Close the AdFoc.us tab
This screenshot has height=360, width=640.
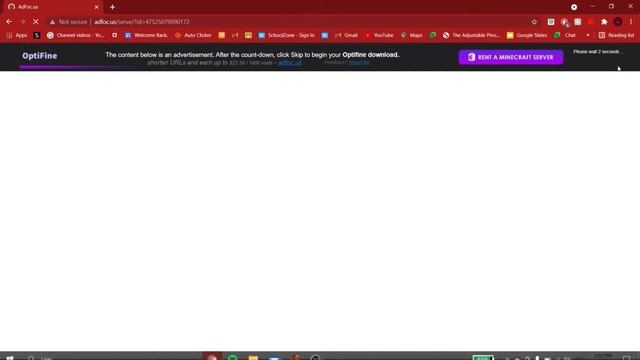point(97,7)
